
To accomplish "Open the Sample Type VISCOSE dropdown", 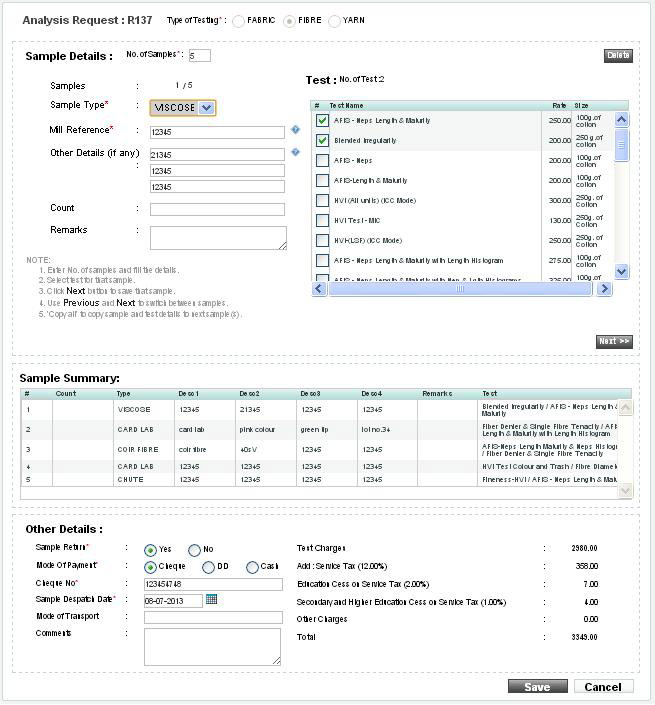I will 183,108.
